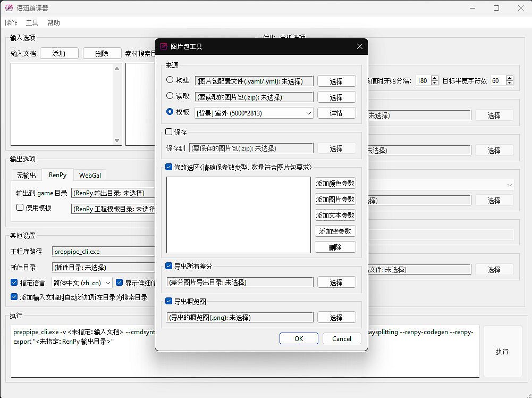Viewport: 532px width, 398px height.
Task: Uncheck the 导出所有差分 checkbox
Action: click(x=169, y=266)
